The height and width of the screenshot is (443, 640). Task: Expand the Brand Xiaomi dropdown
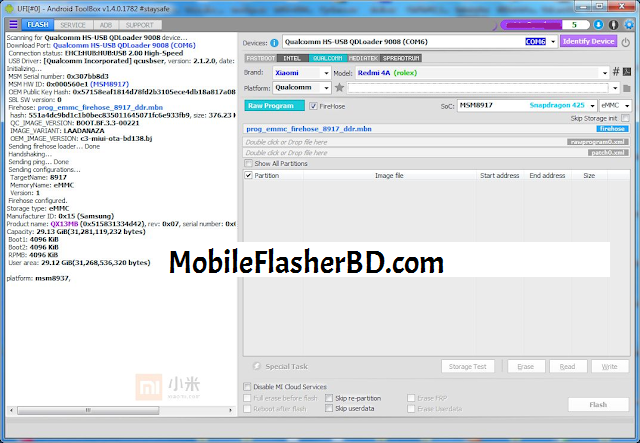pyautogui.click(x=326, y=73)
